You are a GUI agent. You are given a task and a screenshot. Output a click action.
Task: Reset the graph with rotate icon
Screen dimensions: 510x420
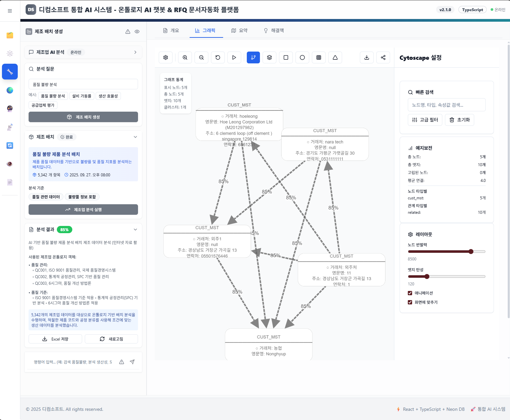(218, 57)
